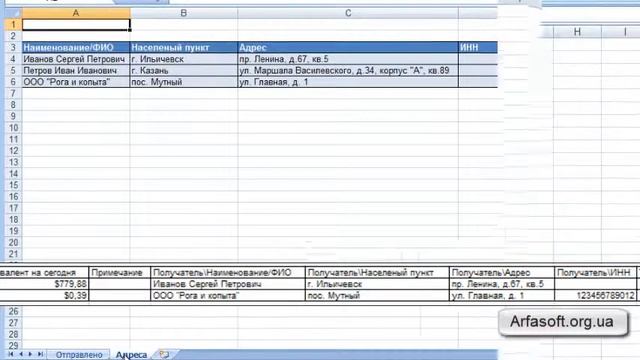Click Иванов Сергей Петрович in bottom table
The width and height of the screenshot is (640, 360).
(228, 284)
